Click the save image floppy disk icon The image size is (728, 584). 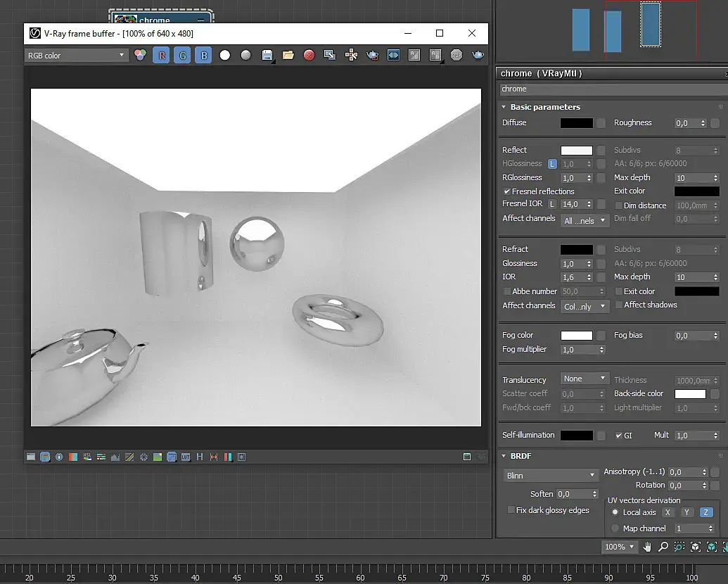click(267, 55)
